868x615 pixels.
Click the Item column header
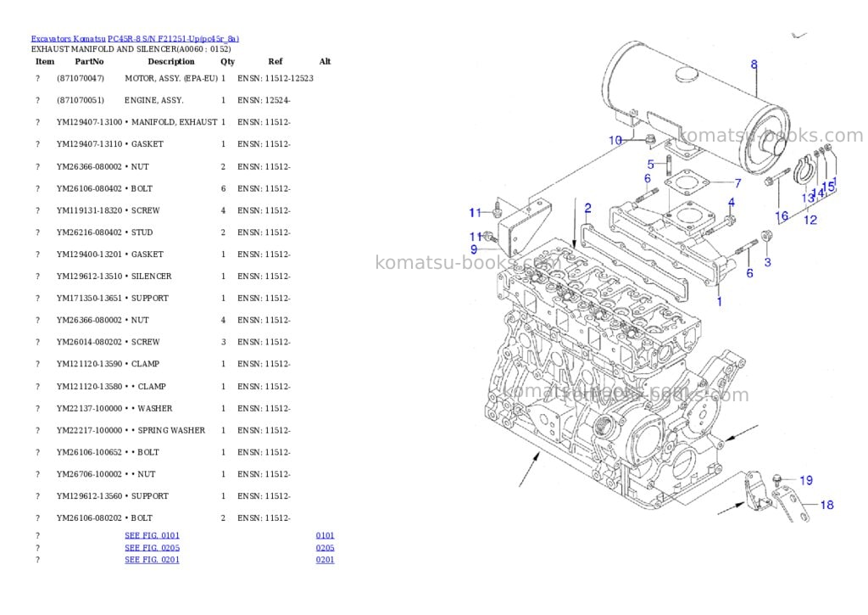[x=45, y=61]
